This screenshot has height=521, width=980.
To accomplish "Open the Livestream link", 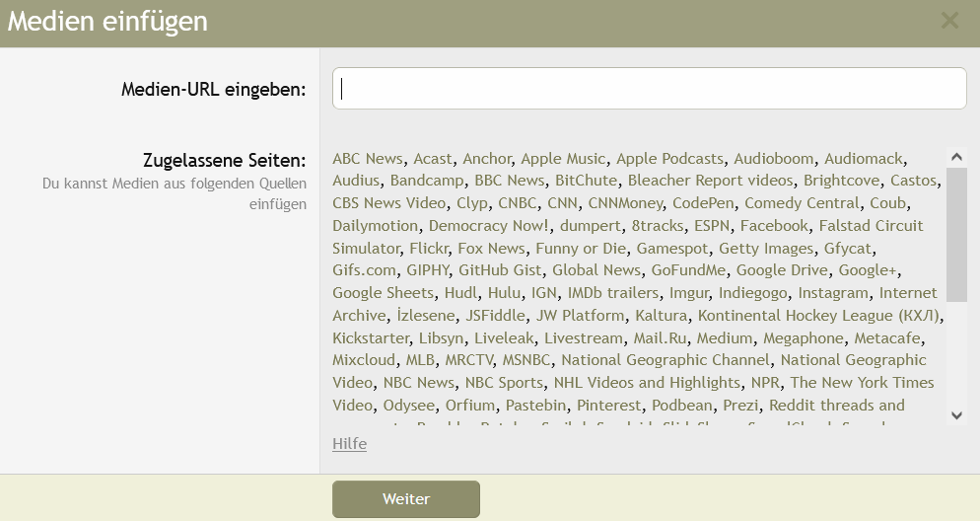I will click(584, 337).
